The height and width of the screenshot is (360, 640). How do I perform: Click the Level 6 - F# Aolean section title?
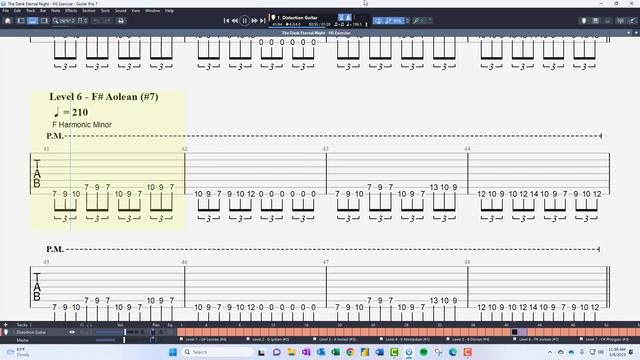[104, 97]
